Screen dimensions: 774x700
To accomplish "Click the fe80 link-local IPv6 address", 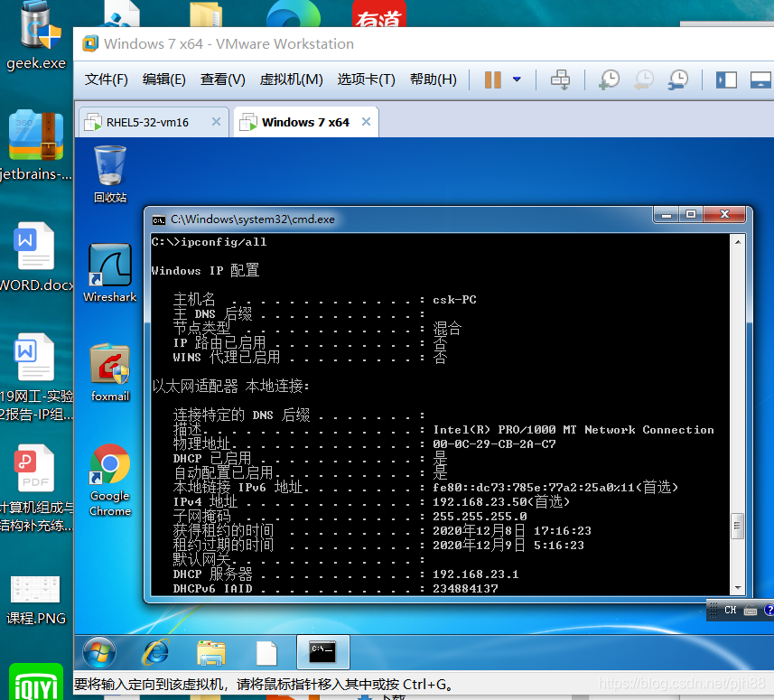I will (534, 488).
